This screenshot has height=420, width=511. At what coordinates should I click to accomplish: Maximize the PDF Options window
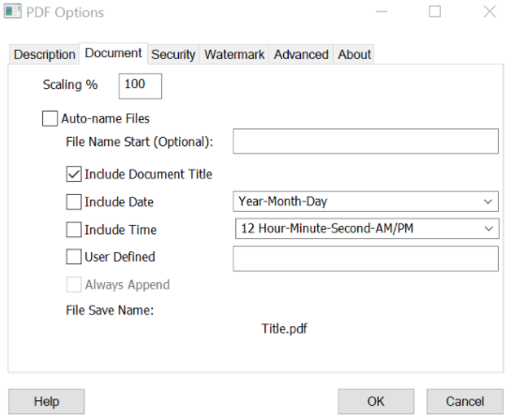pyautogui.click(x=435, y=12)
